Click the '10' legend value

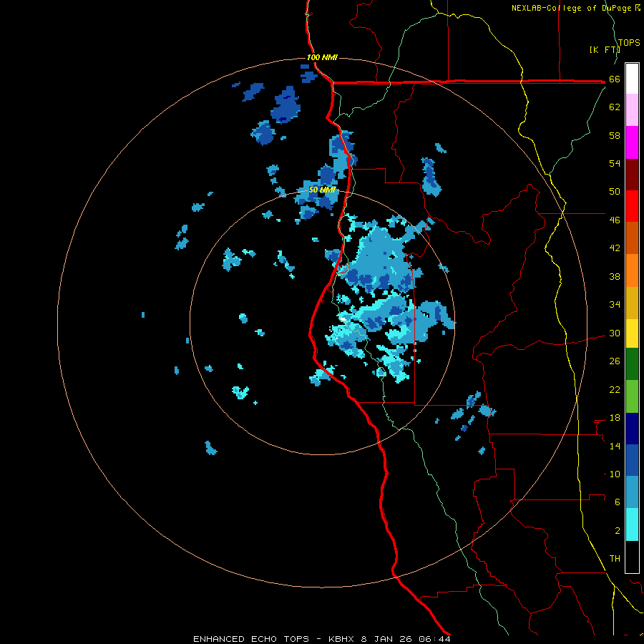tap(615, 474)
